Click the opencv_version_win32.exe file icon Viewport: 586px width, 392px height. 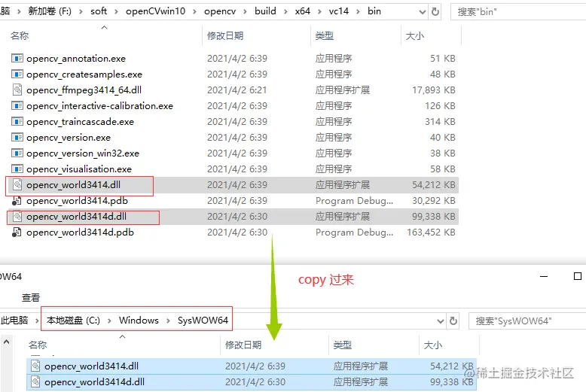click(x=17, y=153)
